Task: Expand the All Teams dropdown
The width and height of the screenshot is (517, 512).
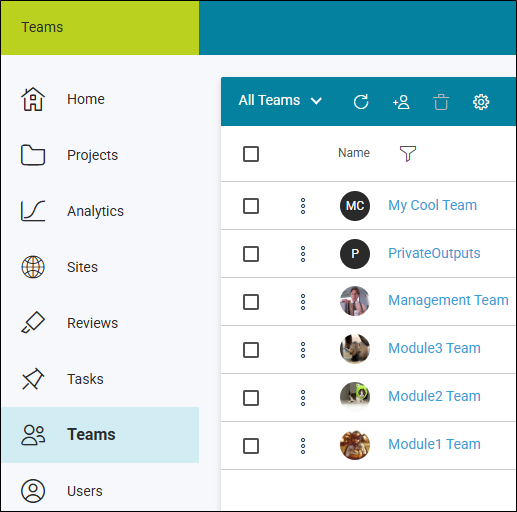Action: coord(280,100)
